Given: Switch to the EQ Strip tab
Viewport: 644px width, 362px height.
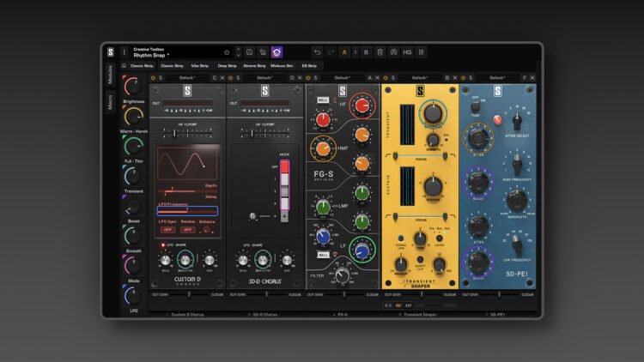Looking at the screenshot, I should point(309,66).
